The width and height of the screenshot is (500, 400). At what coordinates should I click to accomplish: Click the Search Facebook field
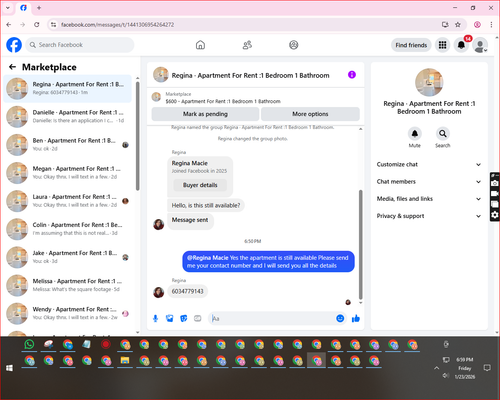(80, 45)
